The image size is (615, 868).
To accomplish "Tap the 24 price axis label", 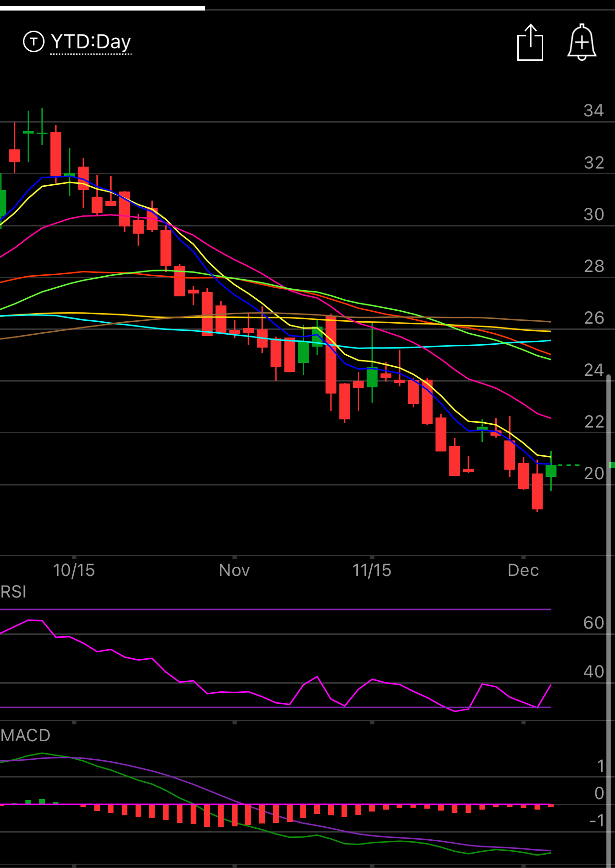I will [x=594, y=370].
